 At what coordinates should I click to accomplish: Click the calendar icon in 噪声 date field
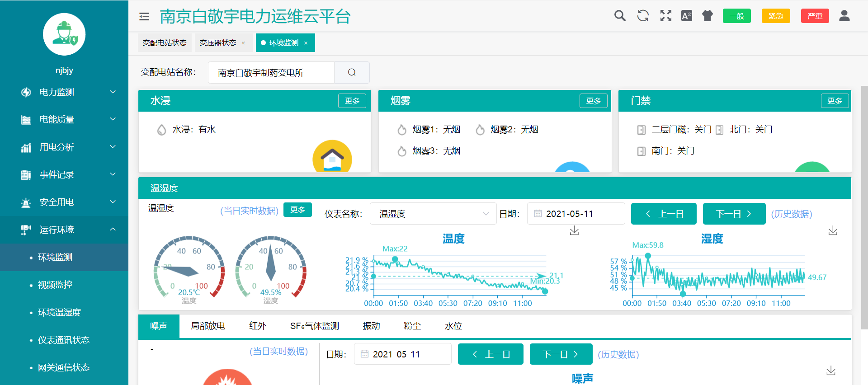pos(365,354)
